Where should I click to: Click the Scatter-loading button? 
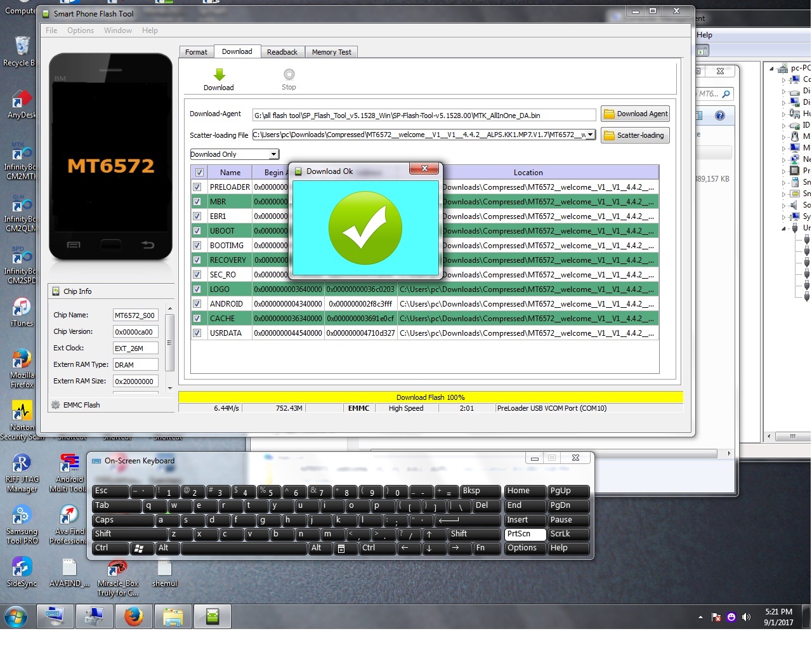click(635, 135)
